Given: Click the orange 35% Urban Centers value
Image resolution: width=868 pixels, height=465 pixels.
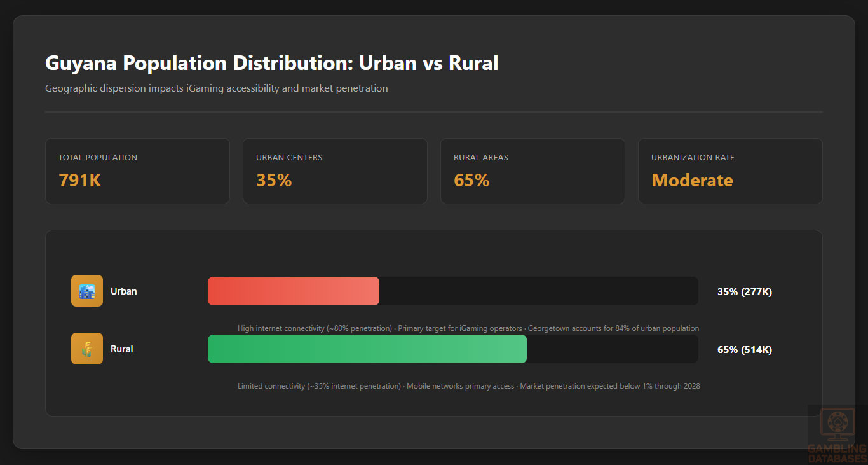Looking at the screenshot, I should [274, 181].
